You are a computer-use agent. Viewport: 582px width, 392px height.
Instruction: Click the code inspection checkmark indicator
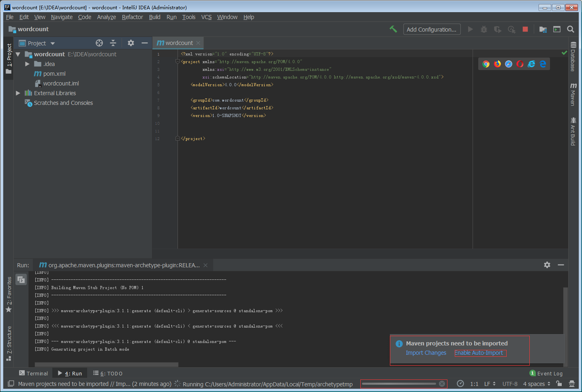coord(564,53)
